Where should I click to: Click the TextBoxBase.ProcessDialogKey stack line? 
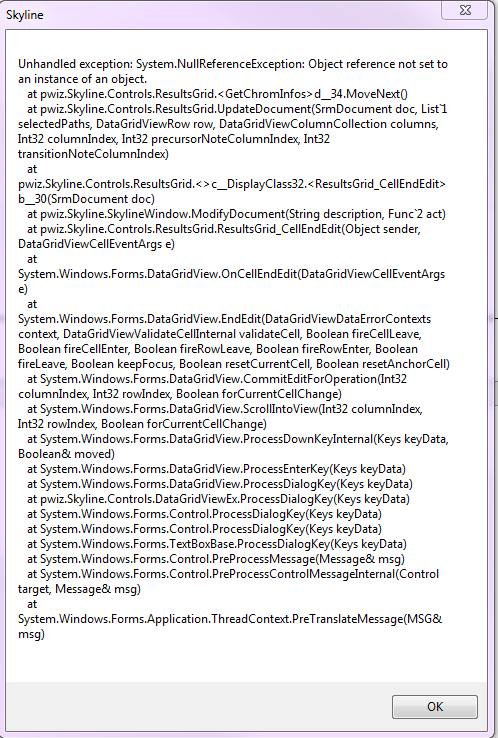217,544
